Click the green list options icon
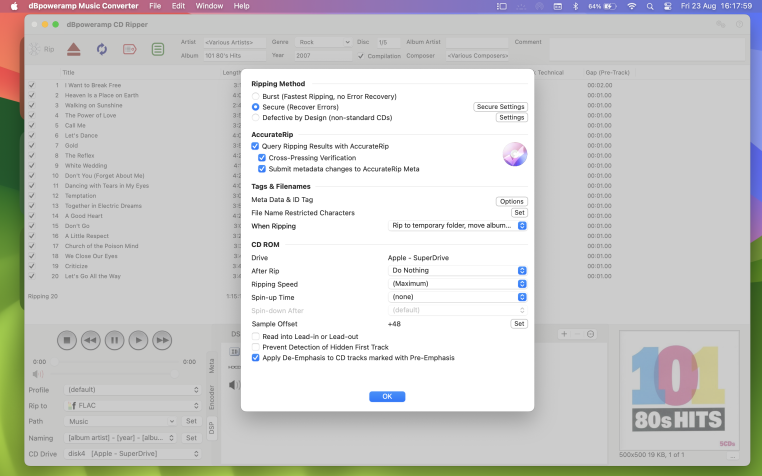 click(x=158, y=48)
